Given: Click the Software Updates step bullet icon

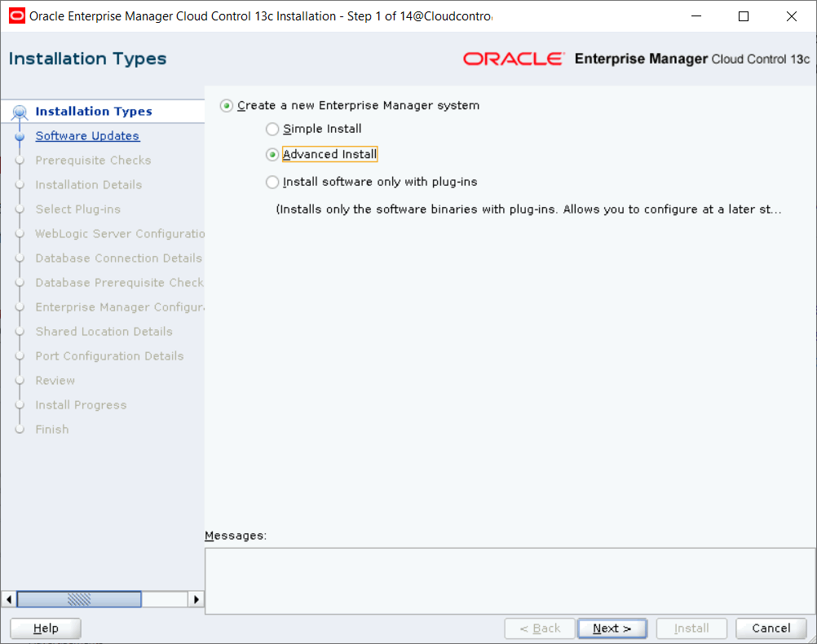Looking at the screenshot, I should point(20,136).
